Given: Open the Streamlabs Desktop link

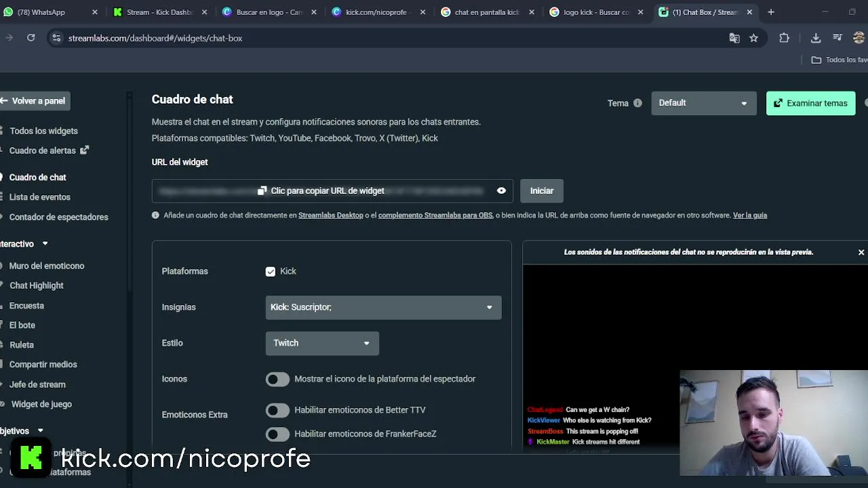Looking at the screenshot, I should click(331, 216).
